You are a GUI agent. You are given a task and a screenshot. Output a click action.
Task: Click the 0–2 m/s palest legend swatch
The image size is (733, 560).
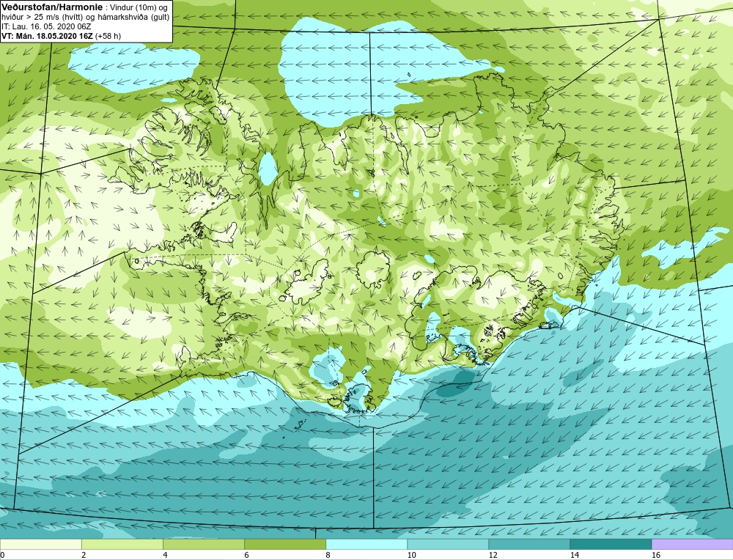click(40, 544)
